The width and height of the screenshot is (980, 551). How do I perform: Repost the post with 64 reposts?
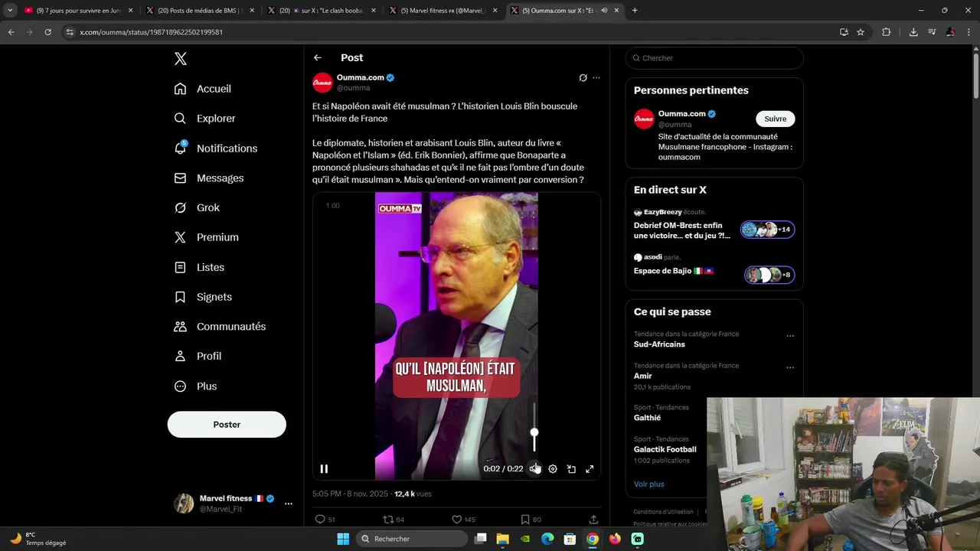[394, 519]
